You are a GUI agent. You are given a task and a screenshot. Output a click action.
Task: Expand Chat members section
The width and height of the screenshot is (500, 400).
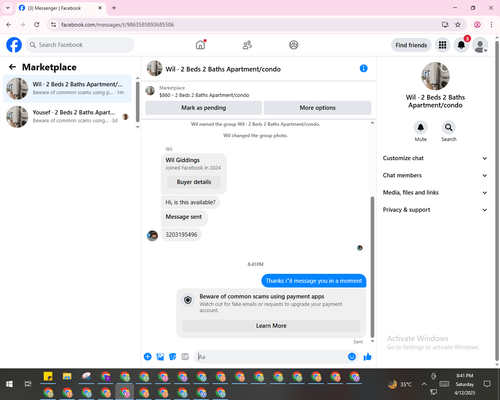435,175
